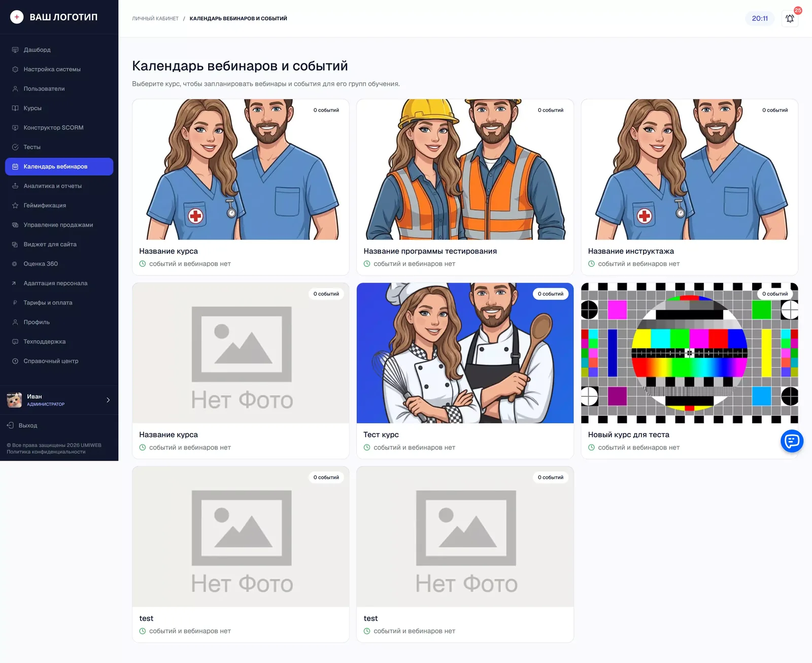Click 0 событий badge on Название инструктажа
812x663 pixels.
pyautogui.click(x=775, y=110)
